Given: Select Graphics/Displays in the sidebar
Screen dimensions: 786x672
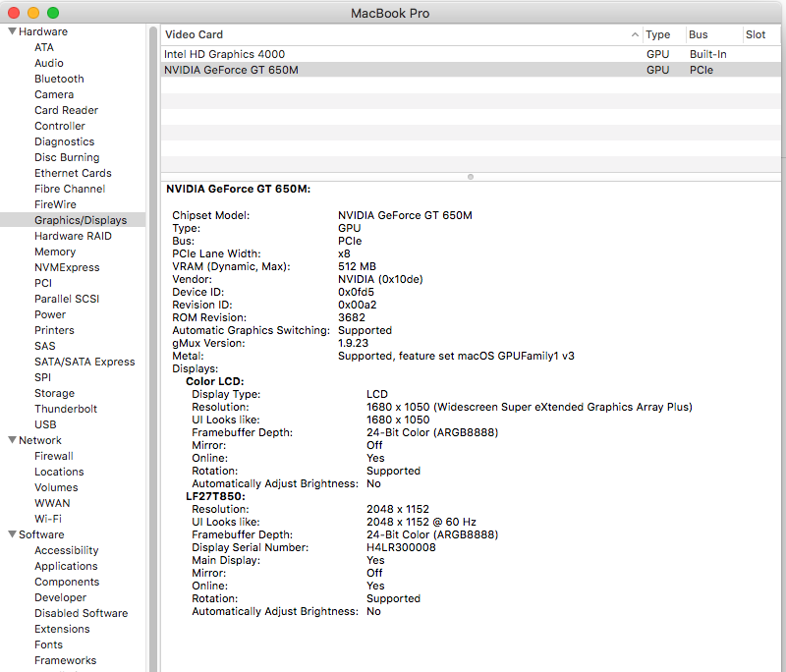Looking at the screenshot, I should [x=73, y=220].
